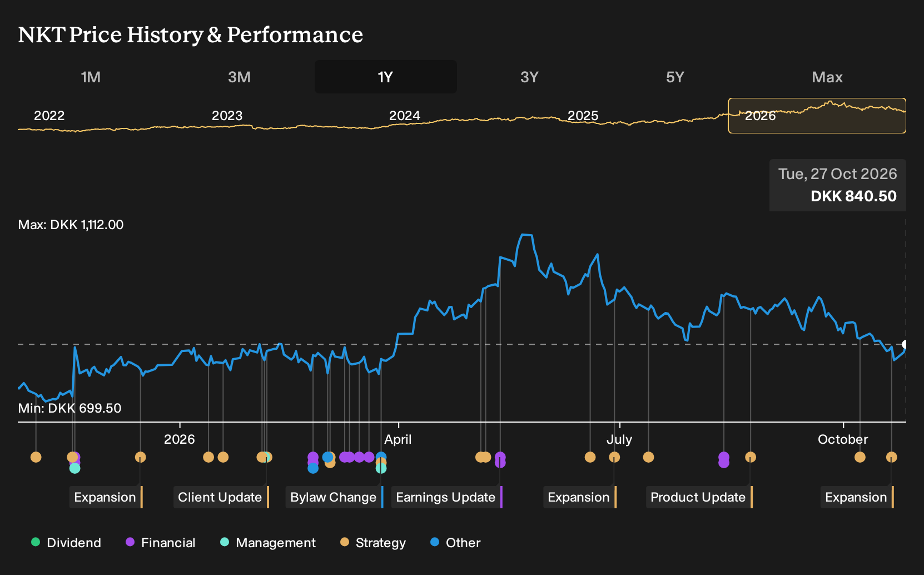
Task: Click the 'July' axis label
Action: click(x=619, y=439)
